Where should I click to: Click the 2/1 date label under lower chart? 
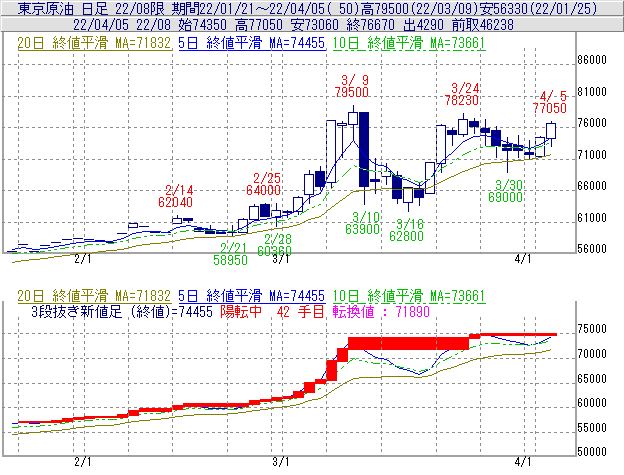click(83, 462)
